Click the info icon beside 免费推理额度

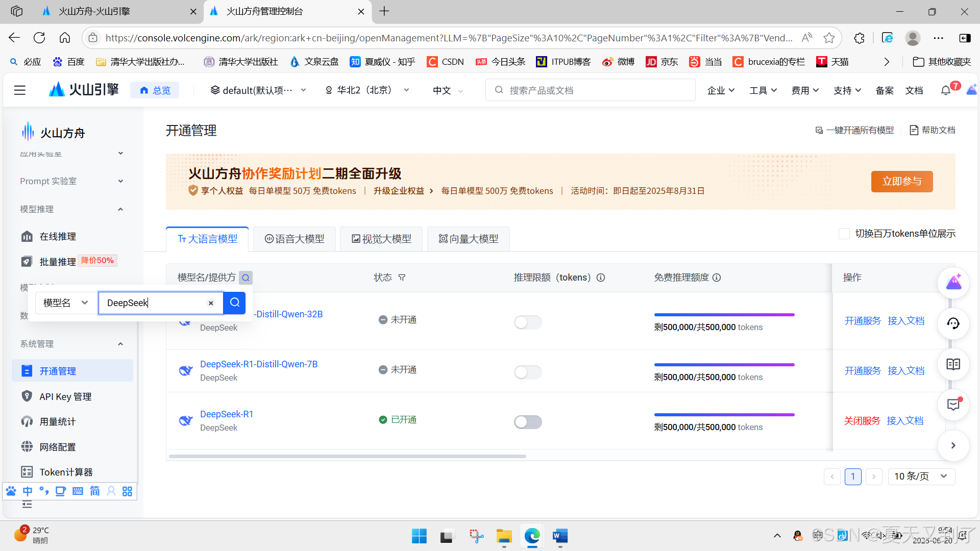tap(717, 278)
